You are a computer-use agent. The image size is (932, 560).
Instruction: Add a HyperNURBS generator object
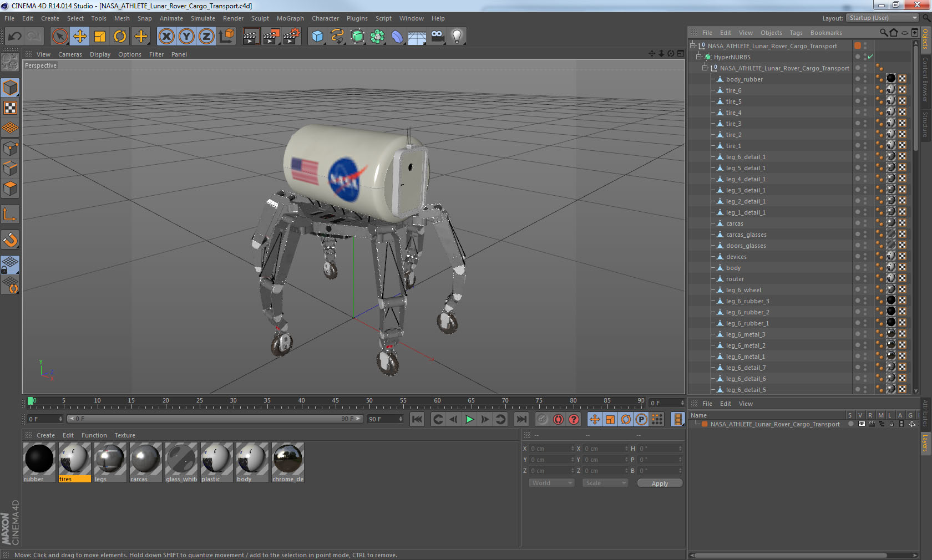point(357,37)
